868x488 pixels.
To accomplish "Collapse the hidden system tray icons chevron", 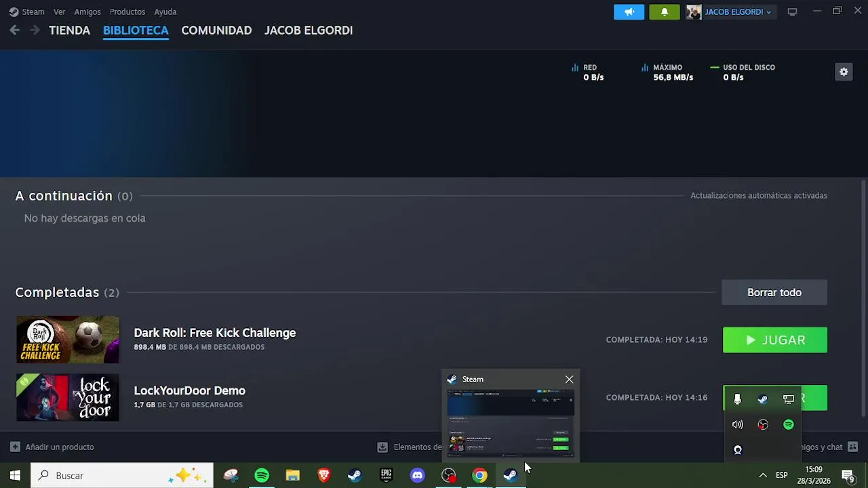I will click(762, 475).
